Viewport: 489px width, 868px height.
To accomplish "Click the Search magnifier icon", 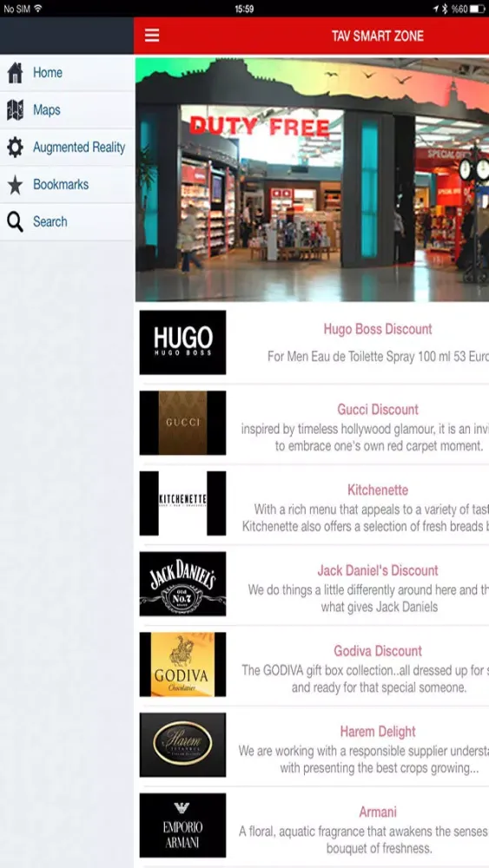I will click(x=15, y=222).
